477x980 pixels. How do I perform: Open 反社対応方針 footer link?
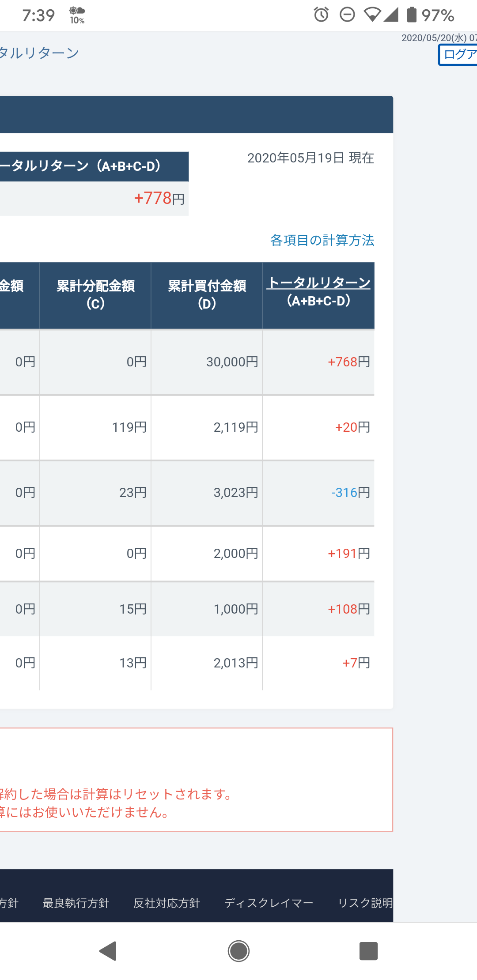[167, 903]
